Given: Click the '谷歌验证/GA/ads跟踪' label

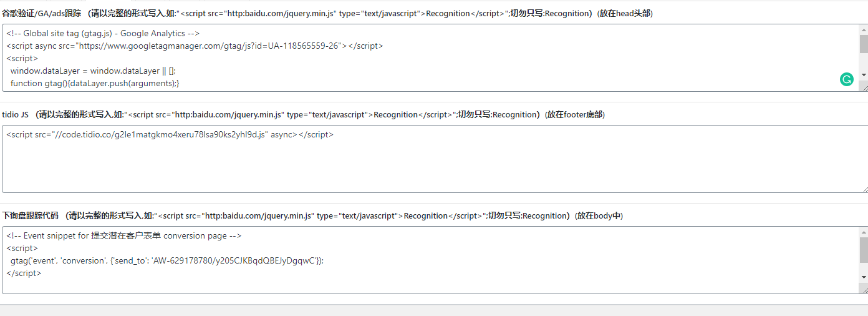Looking at the screenshot, I should click(41, 13).
